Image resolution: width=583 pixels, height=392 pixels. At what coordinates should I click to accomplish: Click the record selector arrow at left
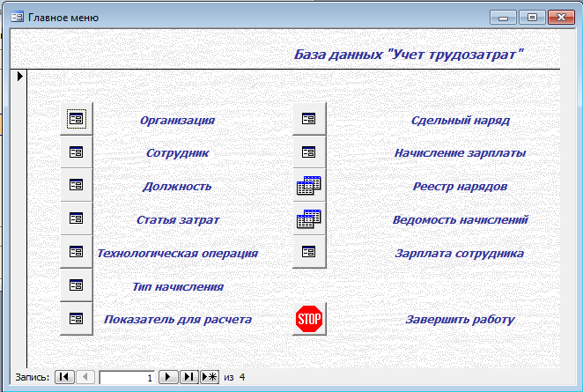(20, 78)
